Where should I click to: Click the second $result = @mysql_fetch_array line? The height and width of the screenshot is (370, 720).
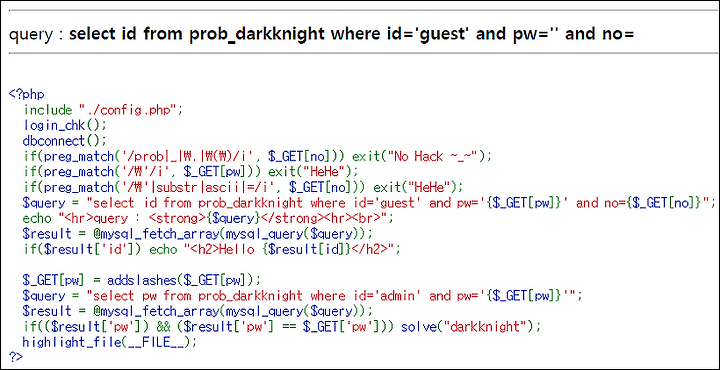point(197,311)
